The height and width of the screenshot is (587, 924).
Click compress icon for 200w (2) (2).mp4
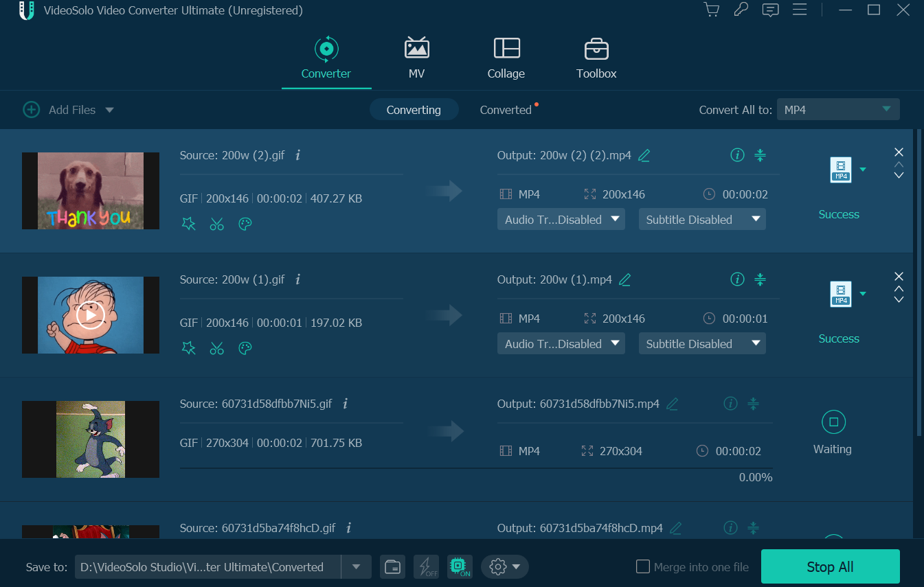coord(760,155)
